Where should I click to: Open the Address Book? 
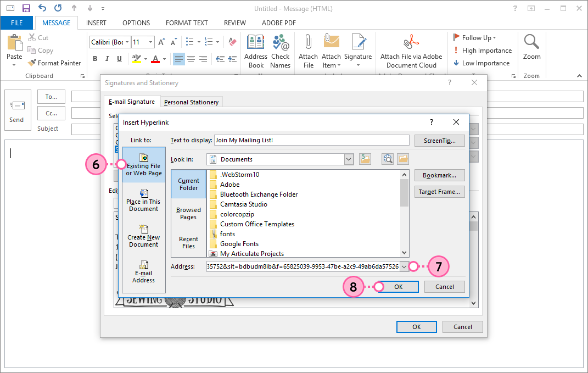[256, 51]
